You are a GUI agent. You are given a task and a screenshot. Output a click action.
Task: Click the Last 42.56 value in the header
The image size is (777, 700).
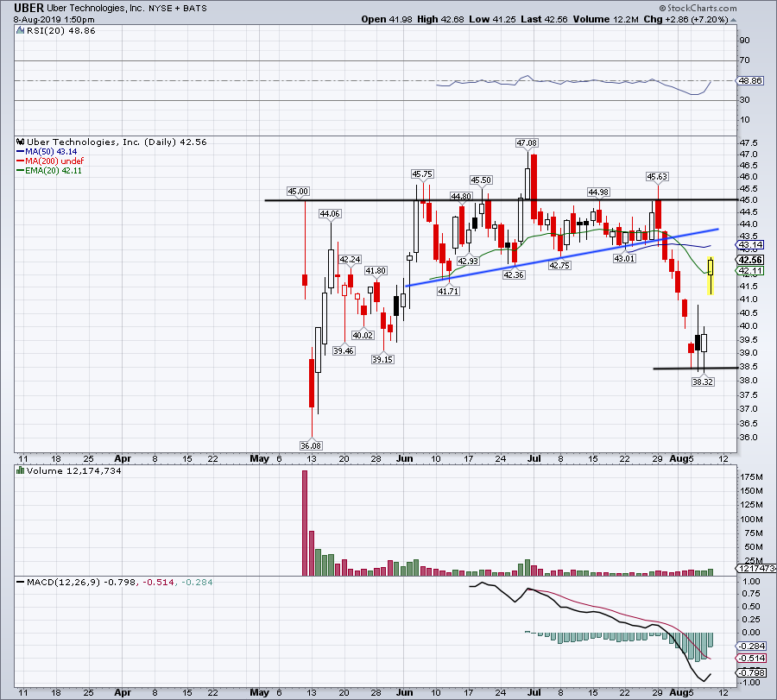click(544, 19)
